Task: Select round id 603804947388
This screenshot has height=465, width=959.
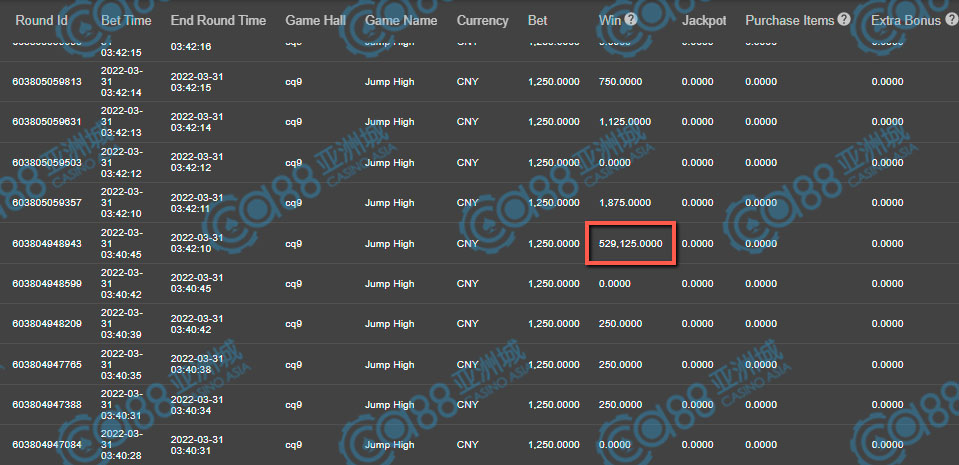Action: [47, 404]
